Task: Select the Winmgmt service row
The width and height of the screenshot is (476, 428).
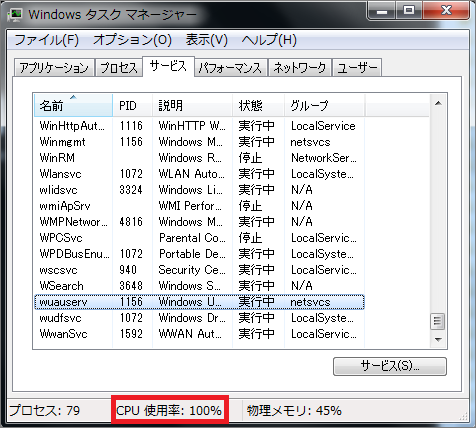Action: [x=199, y=142]
